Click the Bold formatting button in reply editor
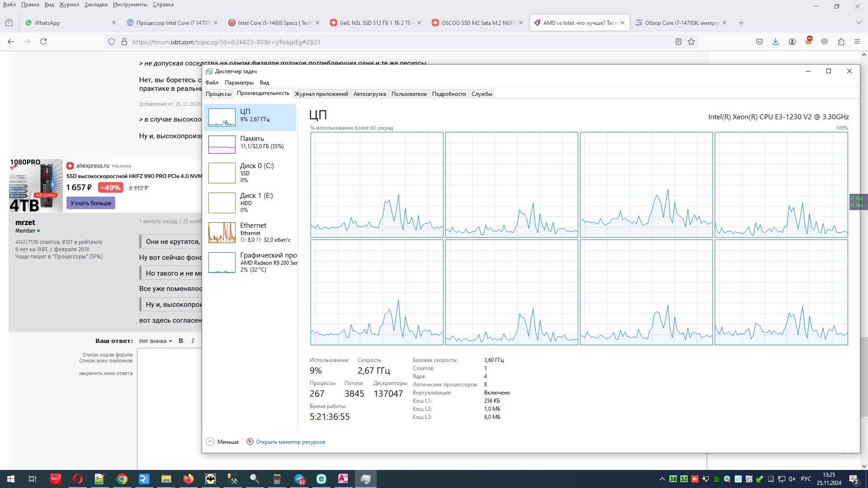The width and height of the screenshot is (868, 488). pos(180,341)
